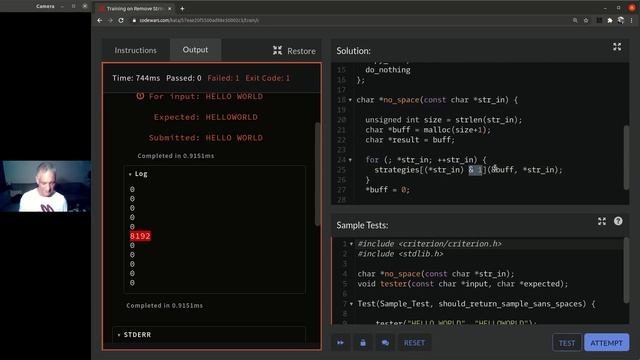Screen dimensions: 640x360
Task: Fold the include block at sample tests line 1
Action: pyautogui.click(x=351, y=244)
